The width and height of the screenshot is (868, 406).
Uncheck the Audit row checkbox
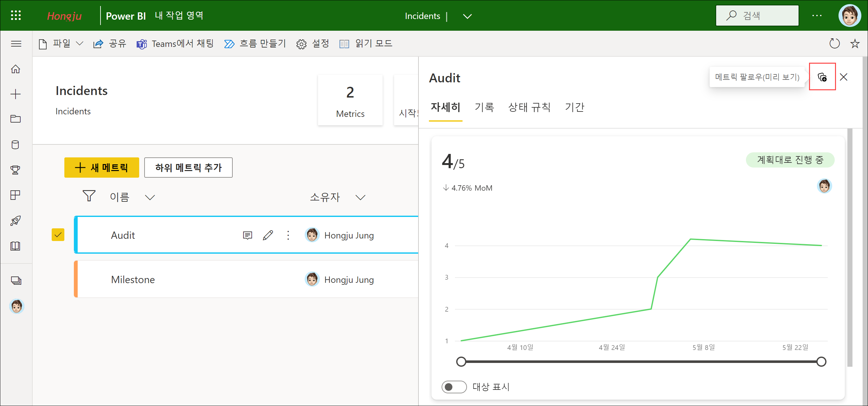[x=58, y=235]
